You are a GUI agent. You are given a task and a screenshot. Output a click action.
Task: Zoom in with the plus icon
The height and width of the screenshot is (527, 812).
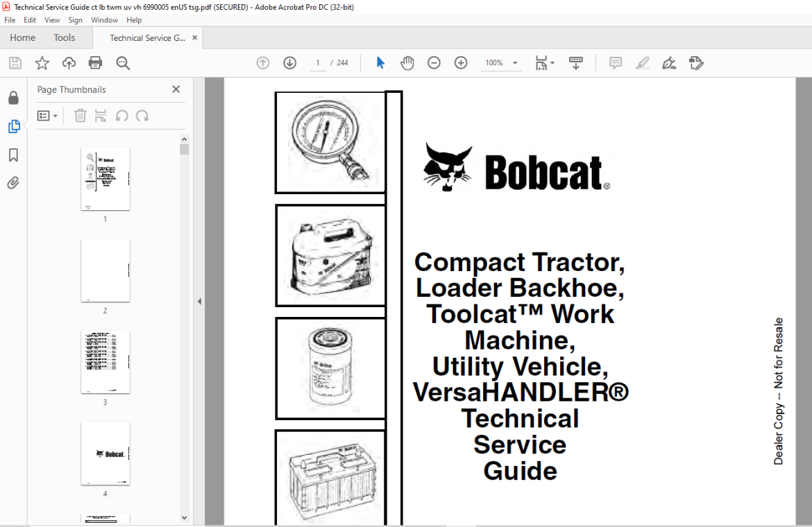tap(461, 63)
